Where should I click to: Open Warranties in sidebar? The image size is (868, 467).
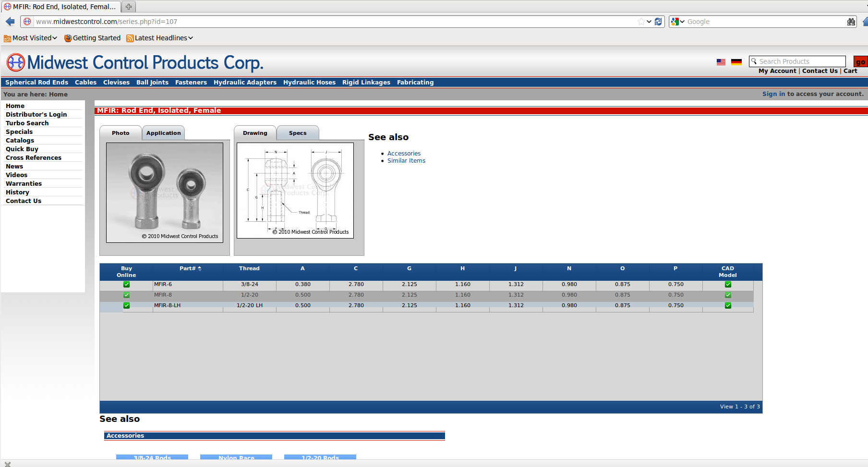tap(24, 184)
